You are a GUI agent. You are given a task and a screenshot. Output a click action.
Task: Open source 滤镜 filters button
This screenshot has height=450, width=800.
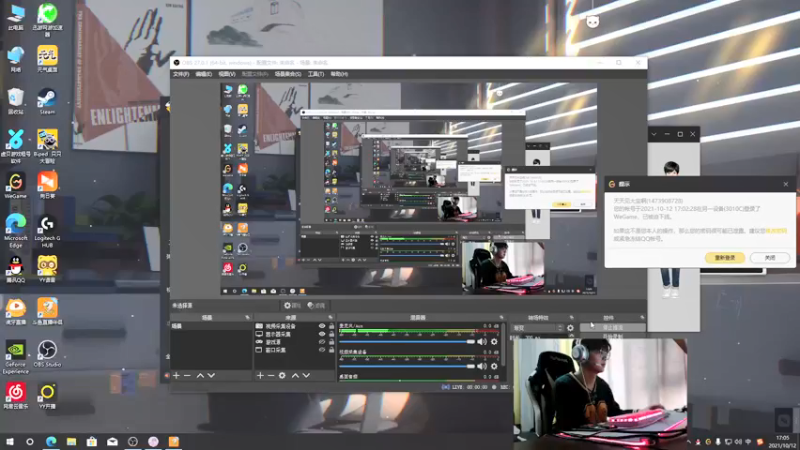[x=316, y=306]
